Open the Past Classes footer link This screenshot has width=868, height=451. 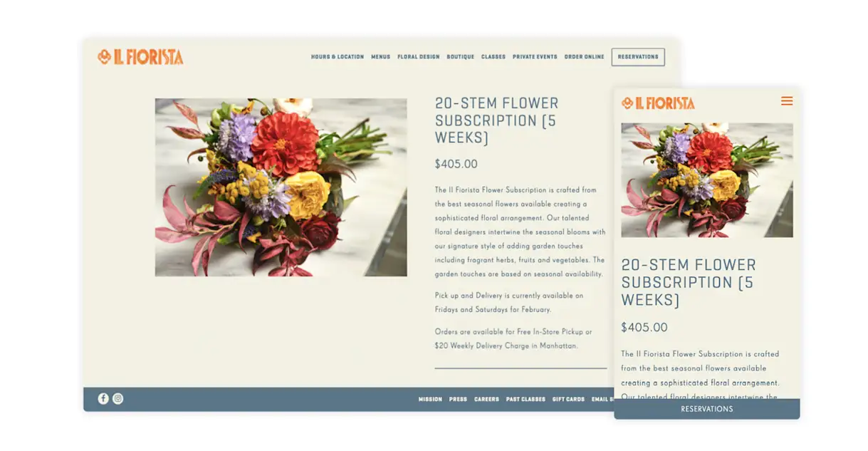526,400
